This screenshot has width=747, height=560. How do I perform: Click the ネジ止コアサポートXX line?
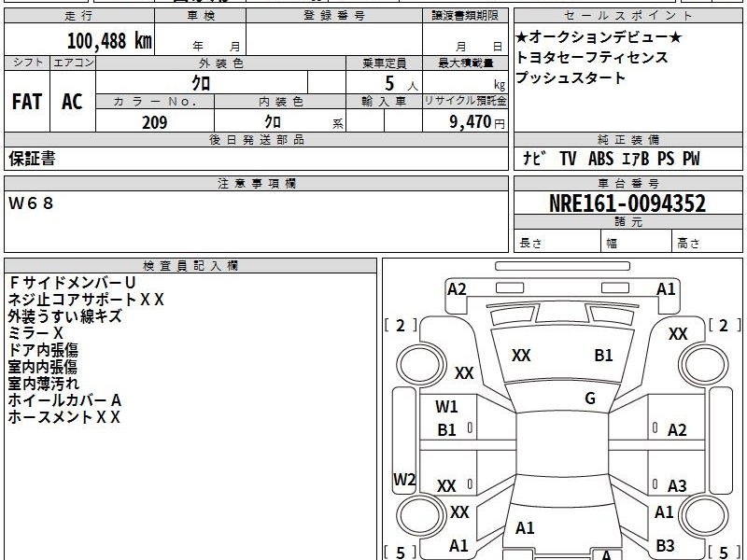click(x=86, y=300)
